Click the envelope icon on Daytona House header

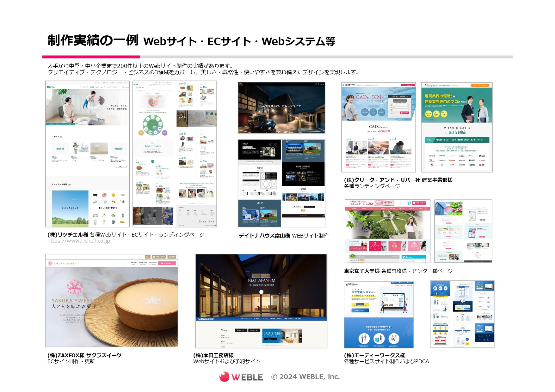point(321,84)
